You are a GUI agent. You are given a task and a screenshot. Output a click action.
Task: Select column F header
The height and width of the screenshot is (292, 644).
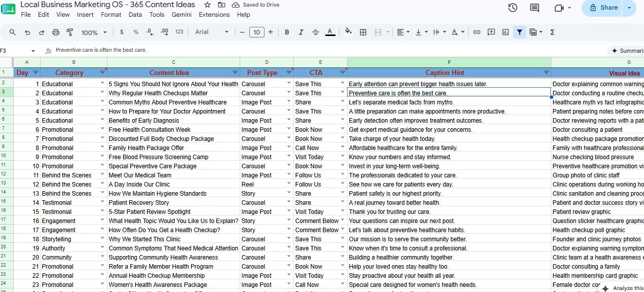click(449, 62)
